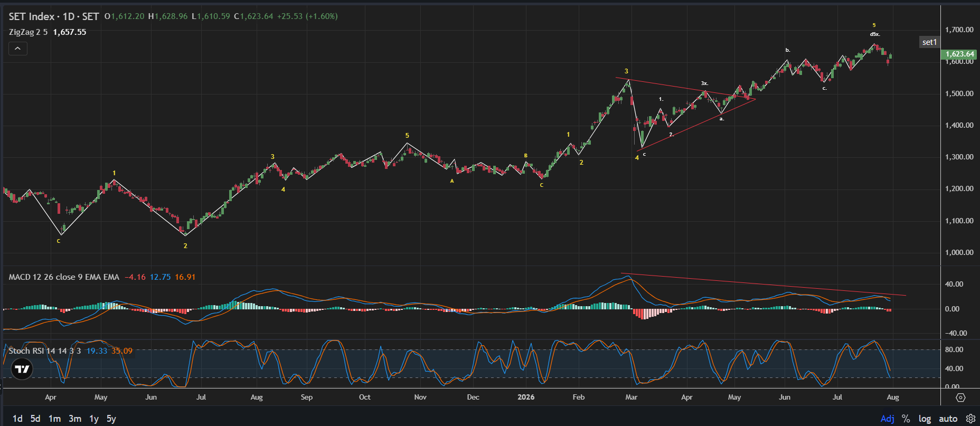Click the TradingView logo badge
980x426 pixels.
22,369
